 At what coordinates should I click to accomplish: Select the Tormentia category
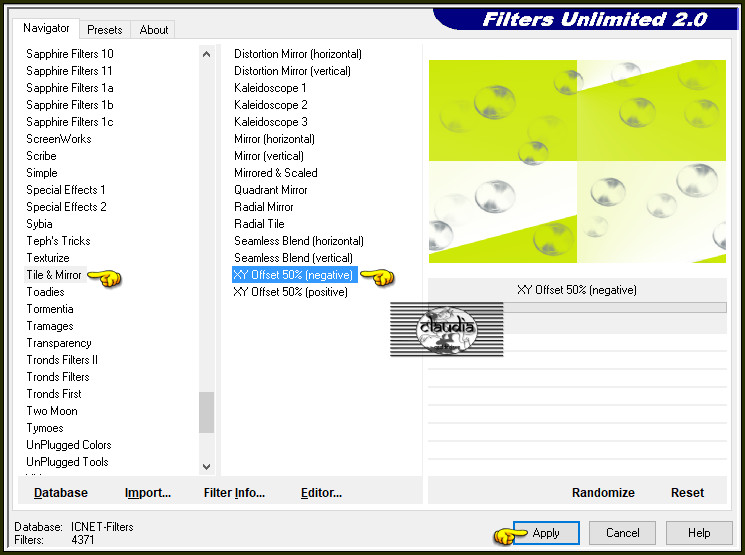pyautogui.click(x=50, y=309)
